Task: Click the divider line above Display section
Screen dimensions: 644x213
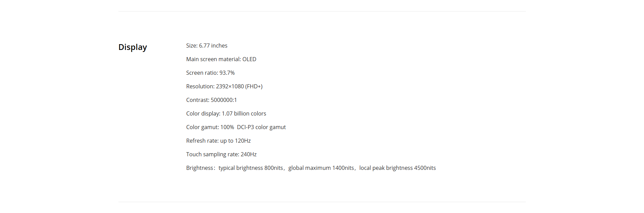Action: 322,11
